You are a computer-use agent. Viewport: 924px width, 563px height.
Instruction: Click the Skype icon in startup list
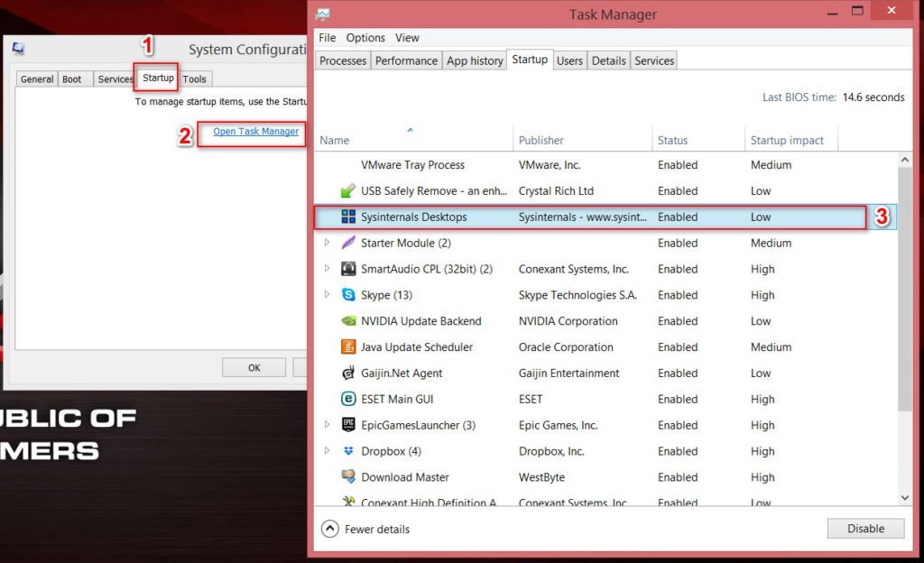[x=348, y=295]
